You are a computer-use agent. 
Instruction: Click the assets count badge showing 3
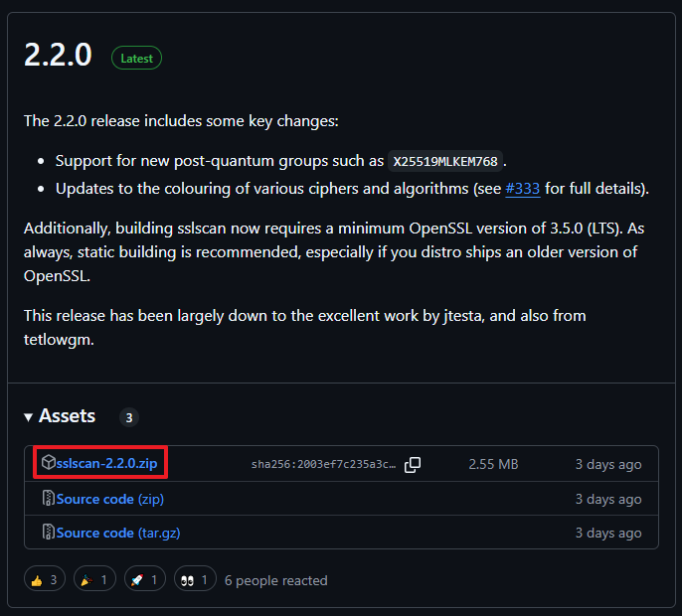point(129,417)
